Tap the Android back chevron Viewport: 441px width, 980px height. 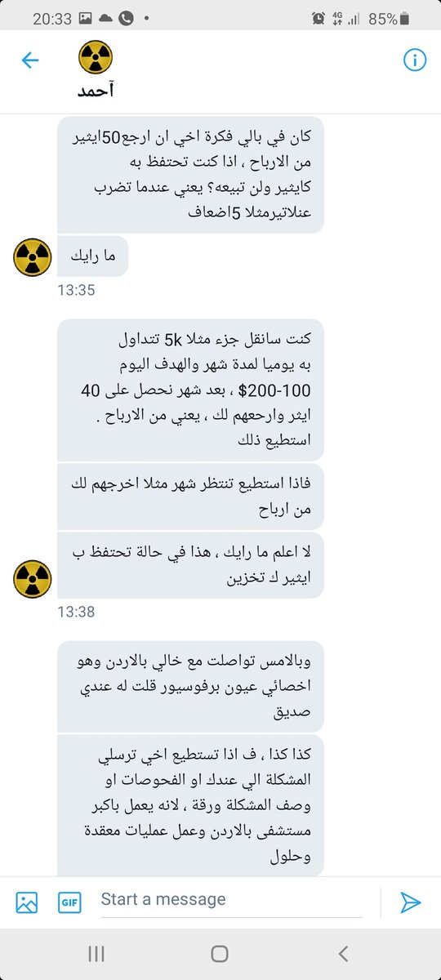tap(344, 953)
